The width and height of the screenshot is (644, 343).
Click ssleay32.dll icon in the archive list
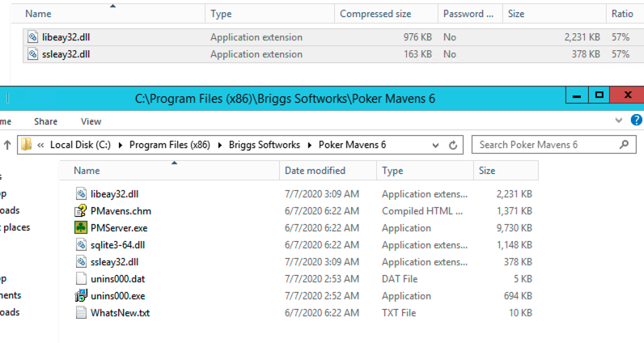point(32,54)
